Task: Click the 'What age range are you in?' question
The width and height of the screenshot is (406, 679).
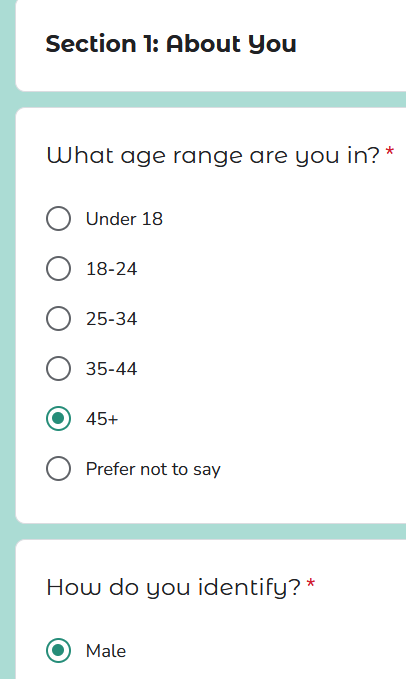Action: [213, 155]
